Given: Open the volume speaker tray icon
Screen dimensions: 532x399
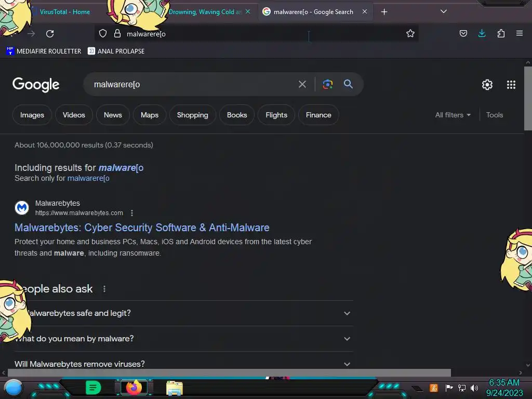Looking at the screenshot, I should 474,388.
